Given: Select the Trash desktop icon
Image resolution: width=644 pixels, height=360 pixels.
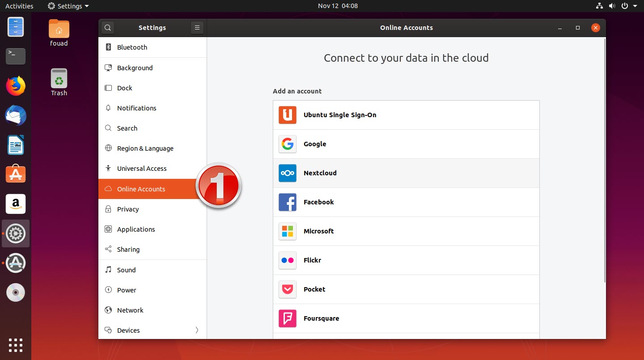Looking at the screenshot, I should pos(59,83).
